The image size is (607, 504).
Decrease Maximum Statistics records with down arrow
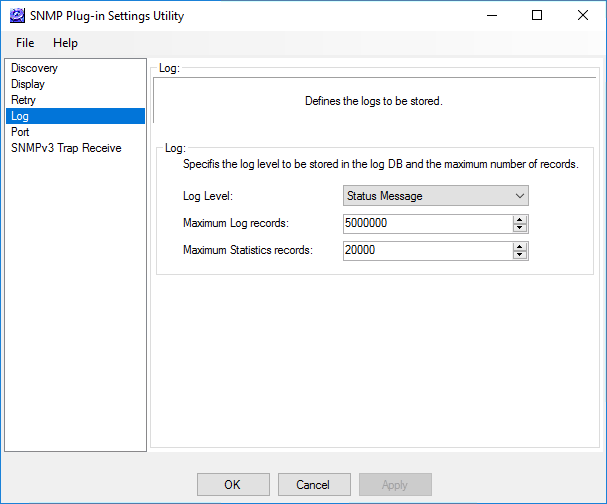(x=519, y=255)
